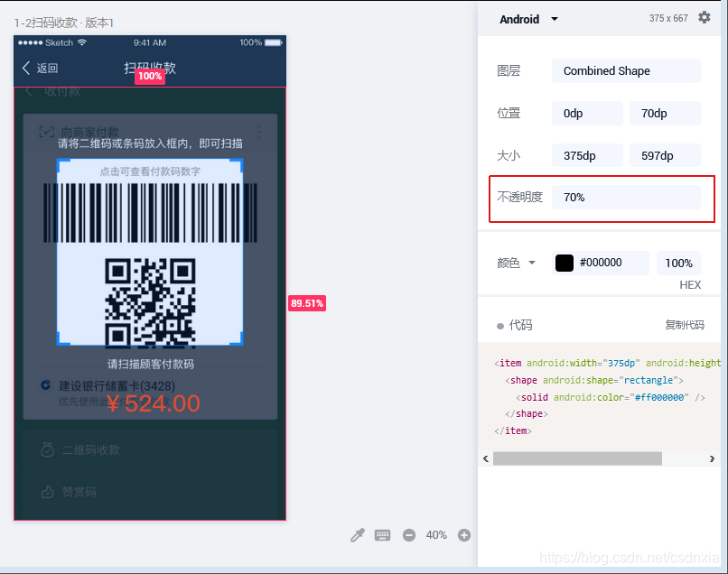The width and height of the screenshot is (728, 574).
Task: Click the 赞赏码 row text
Action: [x=79, y=492]
